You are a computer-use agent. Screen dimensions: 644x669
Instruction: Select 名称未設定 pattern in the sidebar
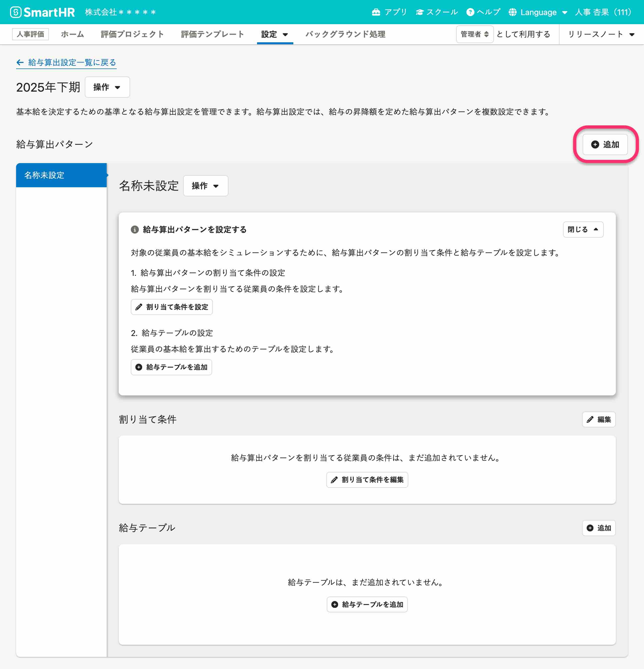click(61, 175)
